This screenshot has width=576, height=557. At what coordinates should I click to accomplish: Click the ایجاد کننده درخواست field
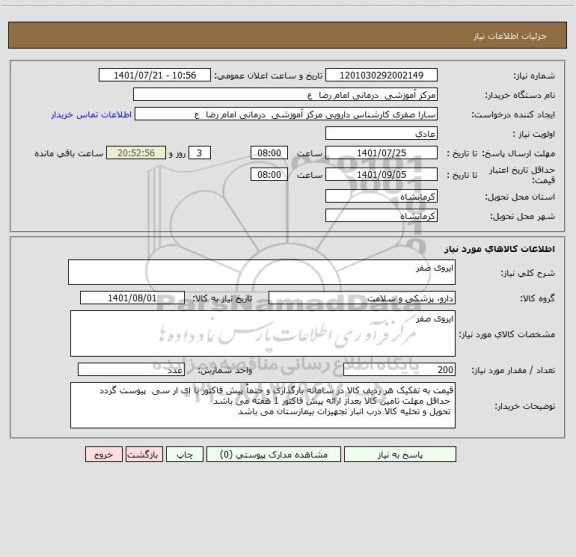click(x=286, y=114)
